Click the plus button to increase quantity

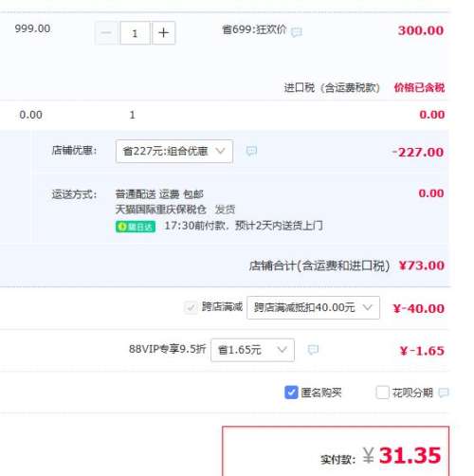pyautogui.click(x=163, y=33)
